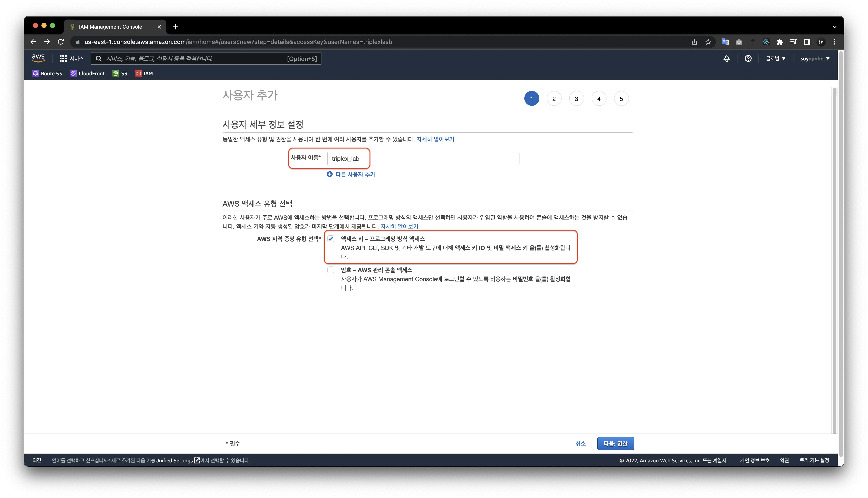Expand the Chrome tab search chevron

click(x=834, y=27)
